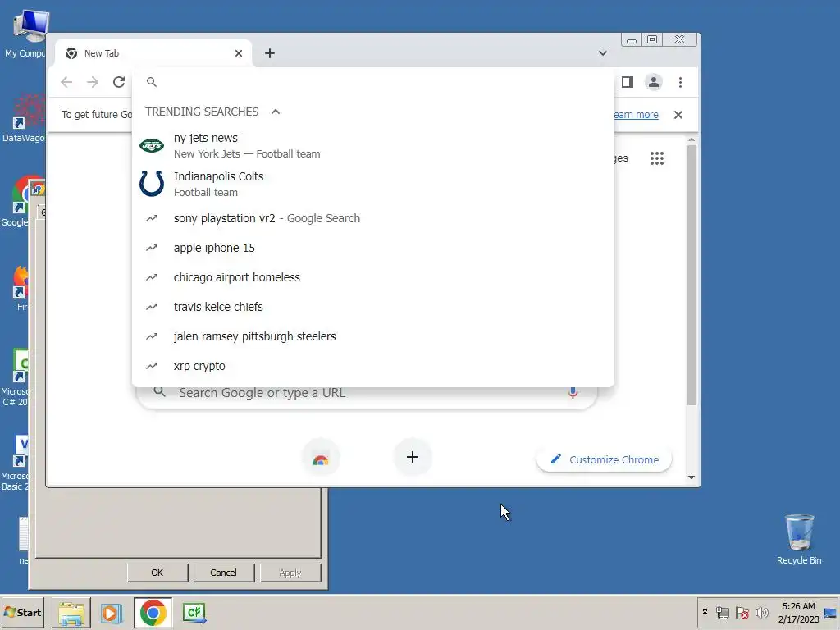This screenshot has height=630, width=840.
Task: Select travis kelce chiefs suggestion
Action: coord(373,307)
